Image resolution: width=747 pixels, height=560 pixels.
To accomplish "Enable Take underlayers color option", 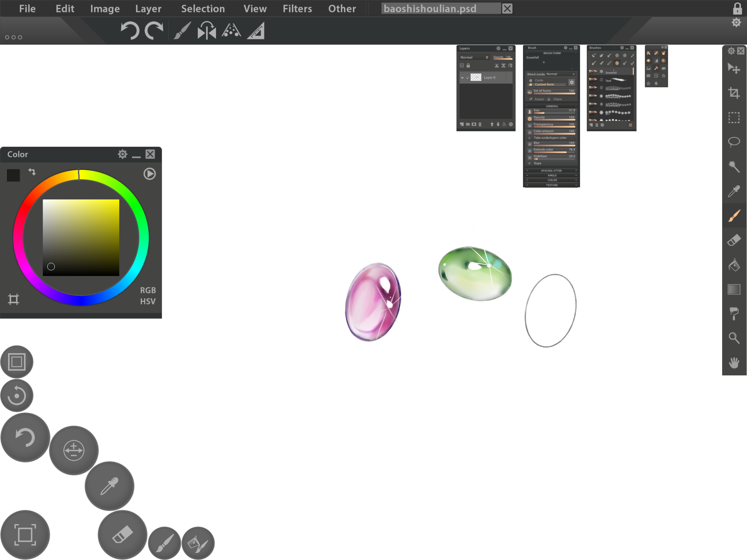I will click(x=530, y=138).
